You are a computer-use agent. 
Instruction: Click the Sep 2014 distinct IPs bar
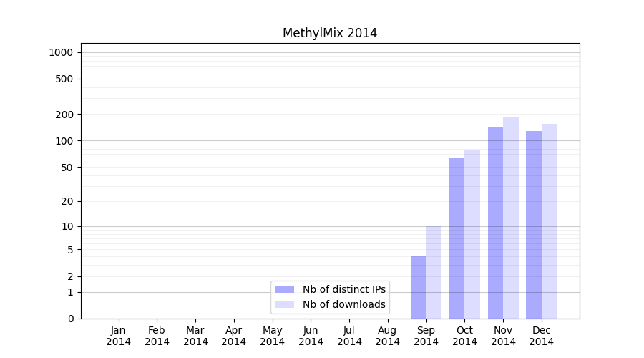pyautogui.click(x=419, y=287)
